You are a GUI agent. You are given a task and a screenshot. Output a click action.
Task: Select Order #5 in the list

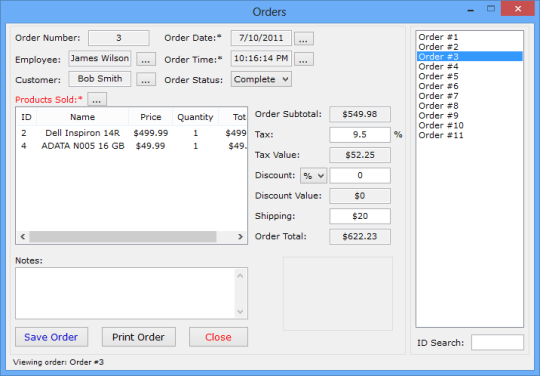coord(469,76)
